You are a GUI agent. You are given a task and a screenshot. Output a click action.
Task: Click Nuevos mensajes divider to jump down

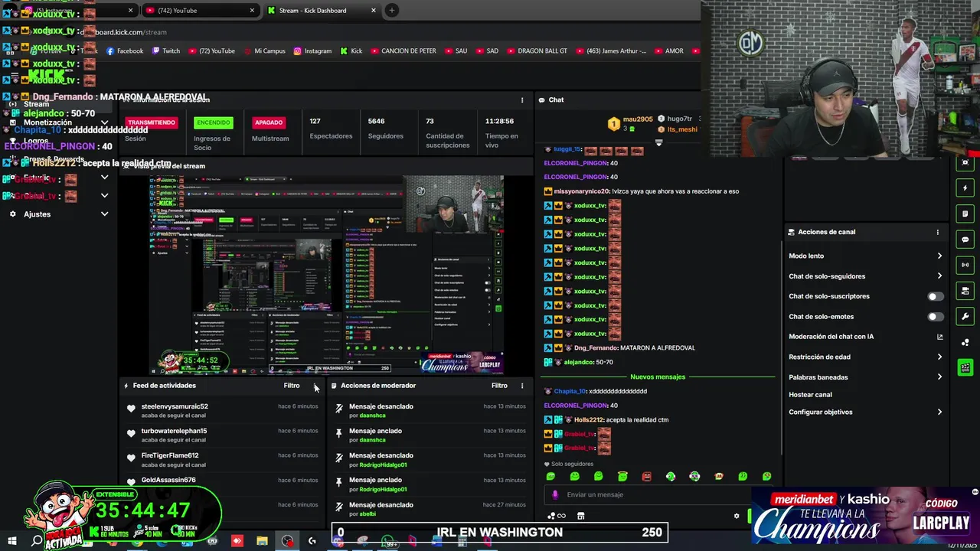coord(658,377)
